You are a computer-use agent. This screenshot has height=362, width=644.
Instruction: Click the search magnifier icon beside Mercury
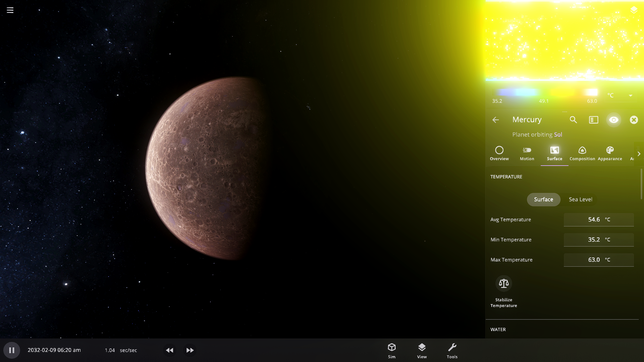pyautogui.click(x=573, y=120)
